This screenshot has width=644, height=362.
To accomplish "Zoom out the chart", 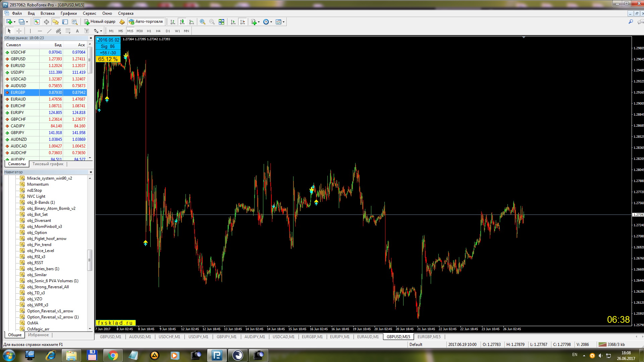I will point(212,22).
